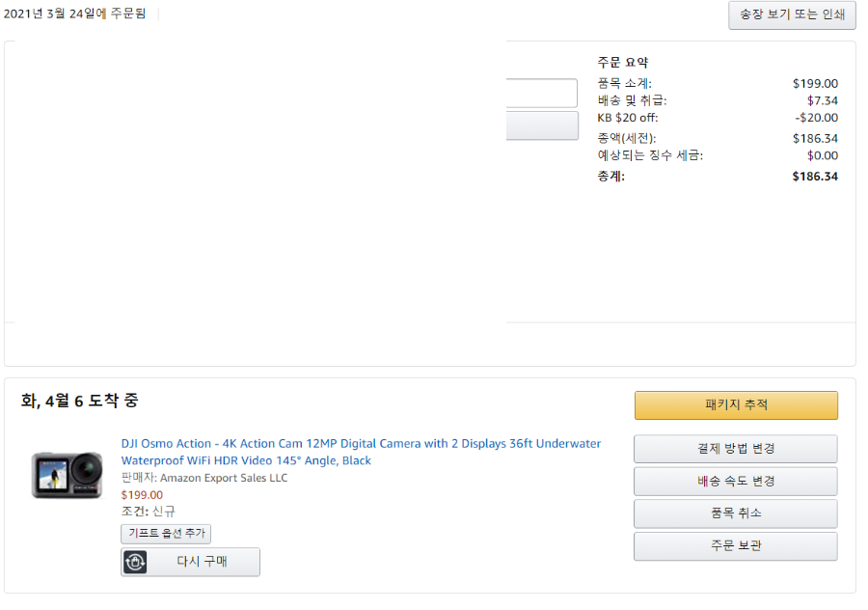Cancel the item via 품목 취소
The width and height of the screenshot is (868, 610).
[736, 513]
